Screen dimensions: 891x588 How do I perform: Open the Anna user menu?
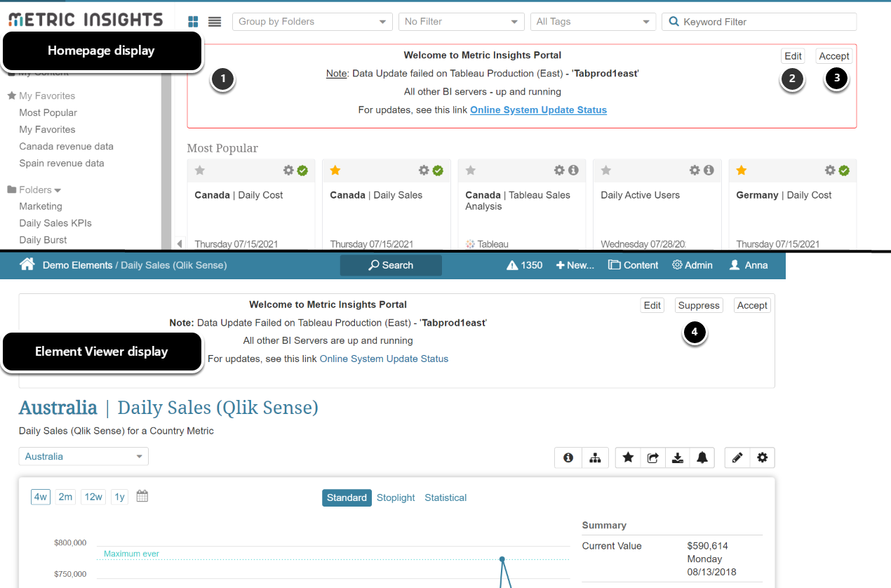tap(749, 265)
